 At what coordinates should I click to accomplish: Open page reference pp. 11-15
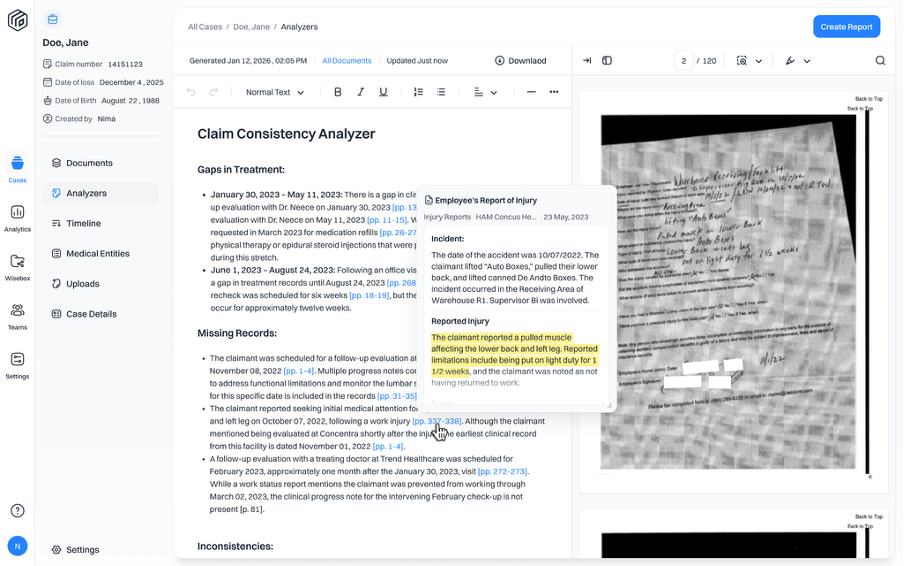click(387, 220)
